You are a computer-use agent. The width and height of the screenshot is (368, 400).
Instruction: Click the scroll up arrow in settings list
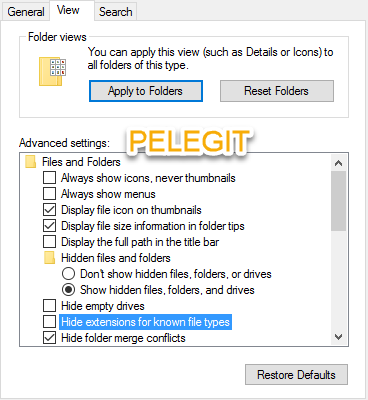pyautogui.click(x=338, y=163)
